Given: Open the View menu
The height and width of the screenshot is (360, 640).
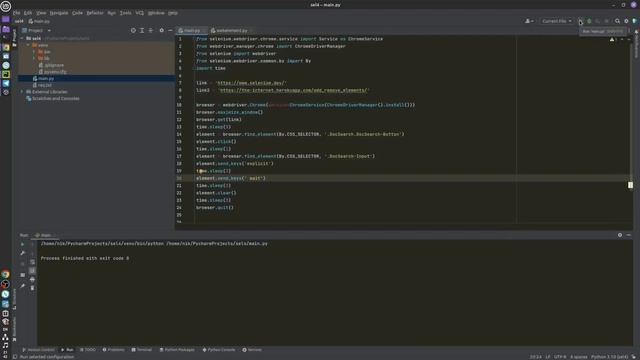Looking at the screenshot, I should click(x=41, y=13).
